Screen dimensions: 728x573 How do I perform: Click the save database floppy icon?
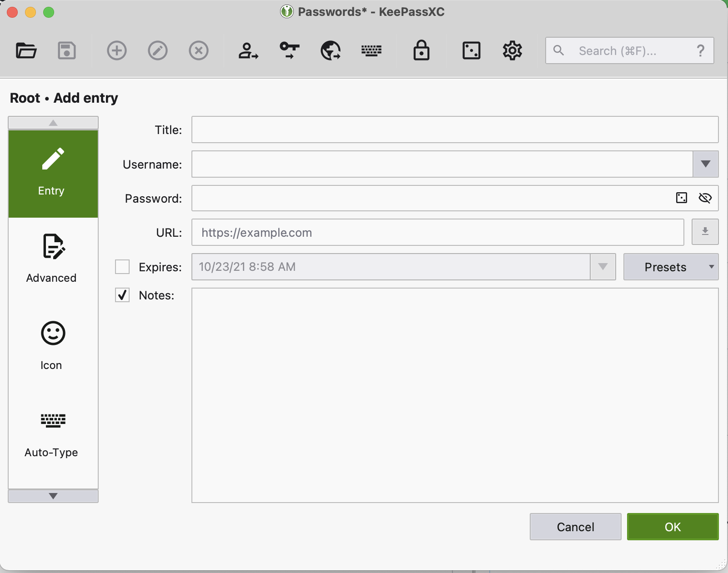tap(67, 50)
